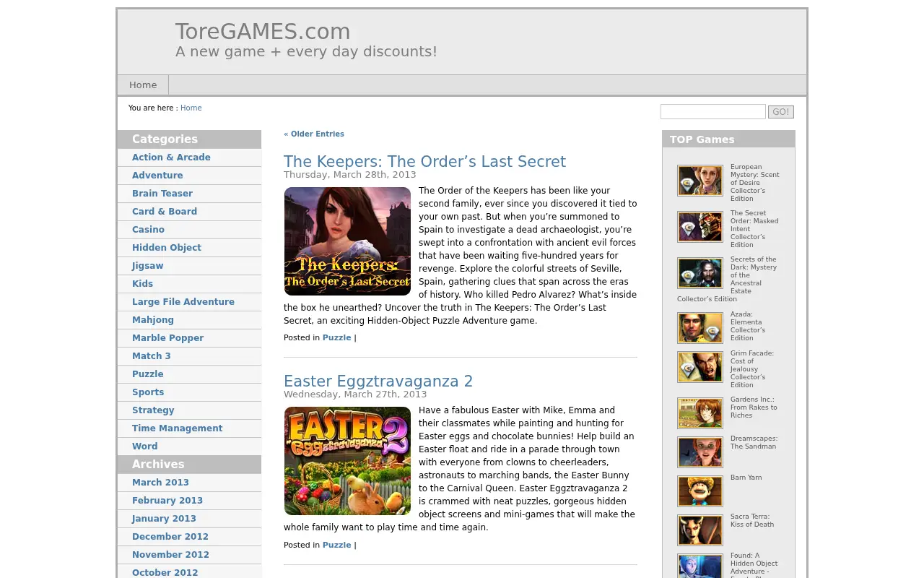Viewport: 924px width, 578px height.
Task: Open Dreamscapes: The Sandman thumbnail icon
Action: coord(699,452)
